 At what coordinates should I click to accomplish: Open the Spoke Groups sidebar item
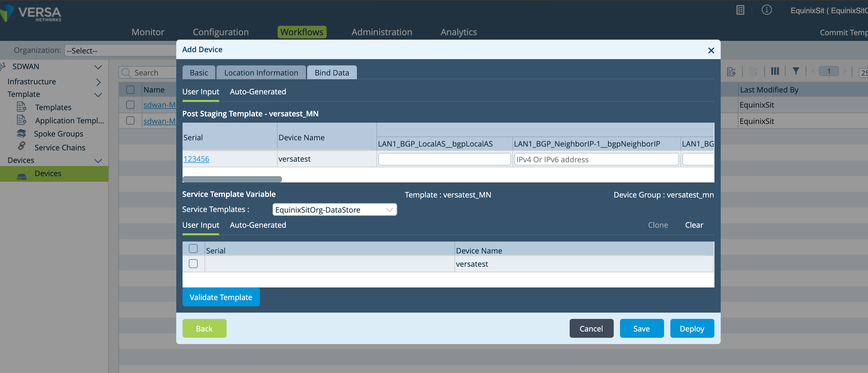click(x=59, y=134)
